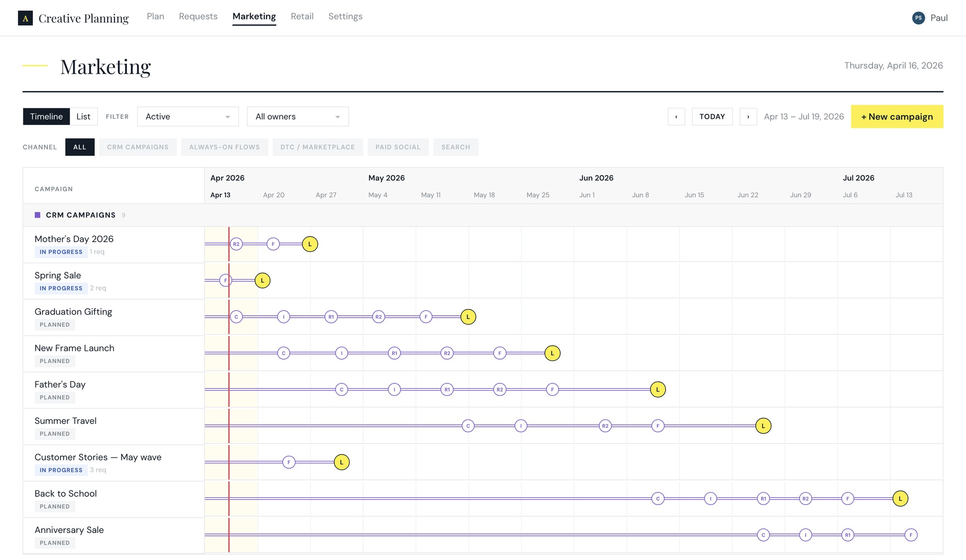Open the Plan tab
Screen dimensions: 966x560
[x=156, y=16]
